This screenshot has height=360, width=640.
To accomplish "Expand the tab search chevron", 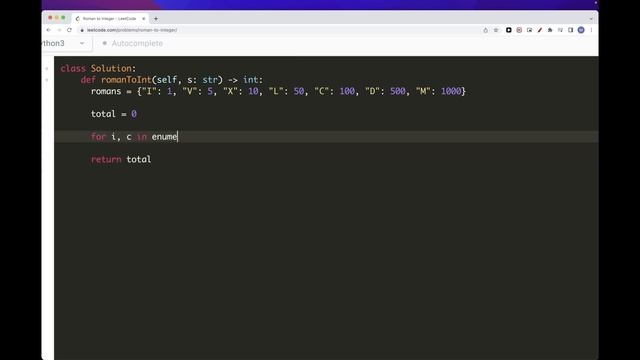I will [591, 19].
